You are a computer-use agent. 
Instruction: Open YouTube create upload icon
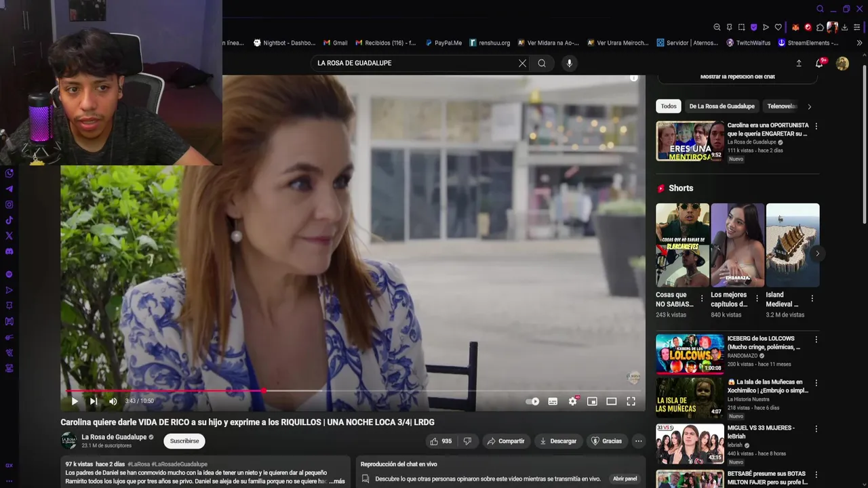coord(799,63)
